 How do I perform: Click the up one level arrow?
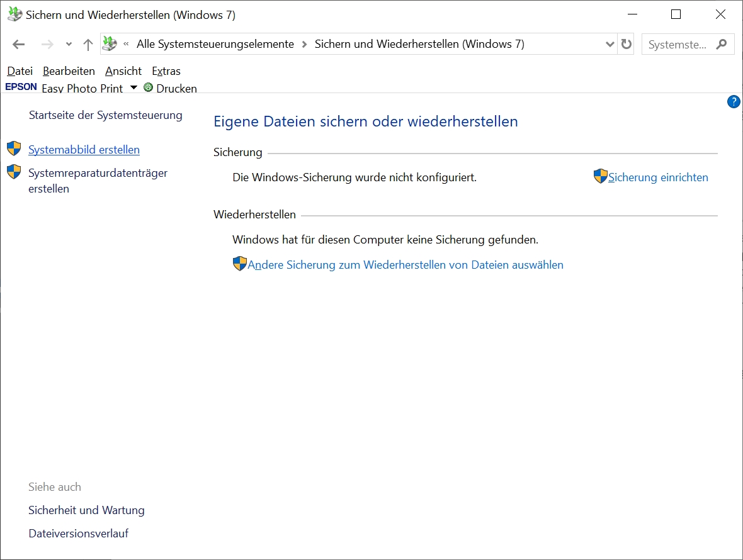(88, 45)
